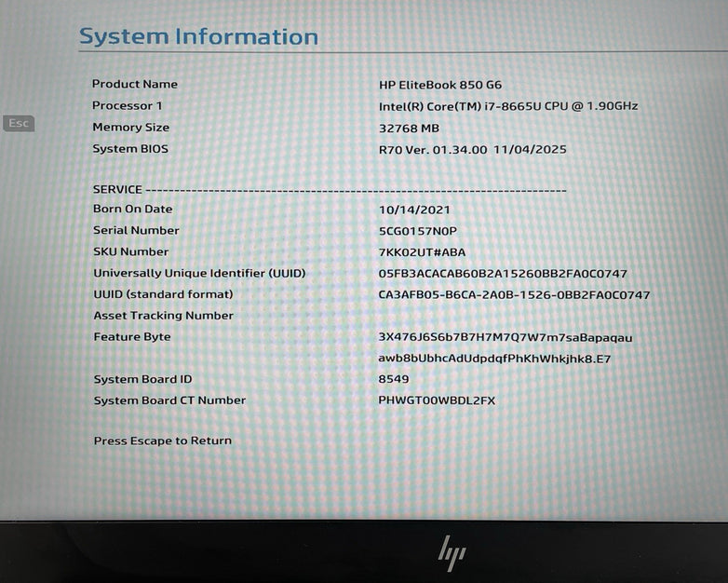Click the Feature Byte line starting awb8bUbhc
This screenshot has height=583, width=728.
tap(494, 359)
